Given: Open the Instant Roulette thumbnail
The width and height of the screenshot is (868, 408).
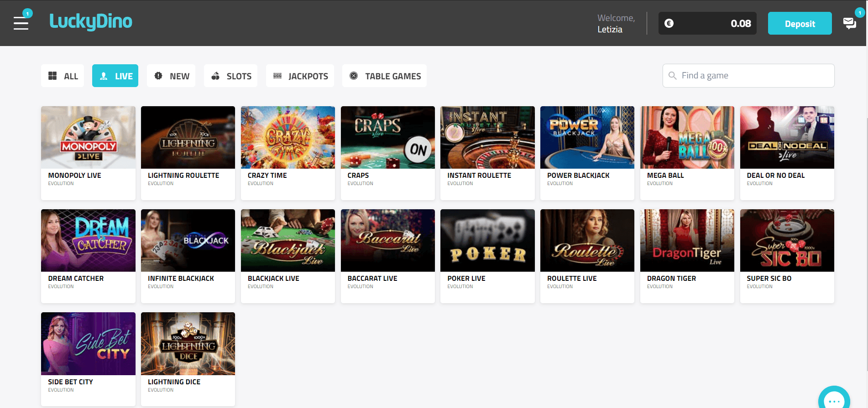Looking at the screenshot, I should point(487,138).
